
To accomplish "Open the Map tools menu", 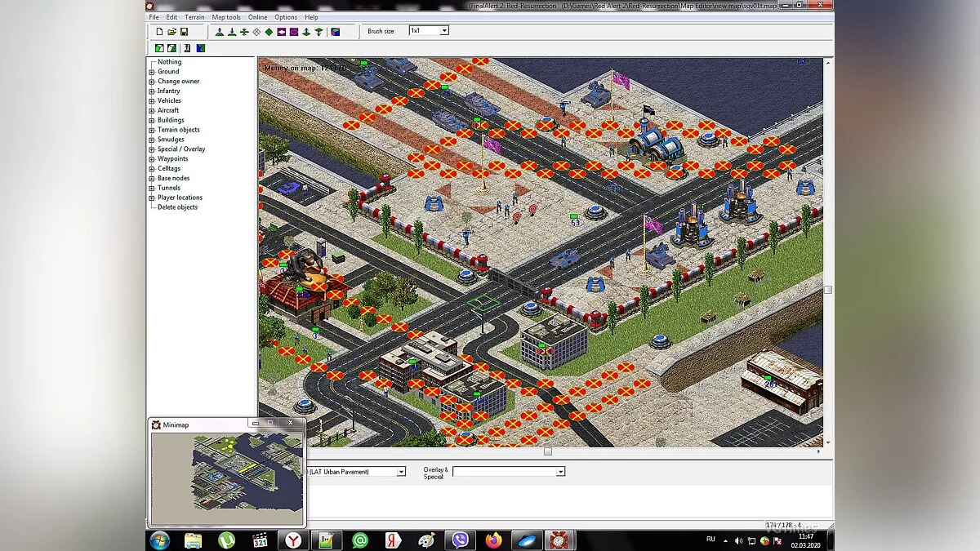I will tap(226, 17).
